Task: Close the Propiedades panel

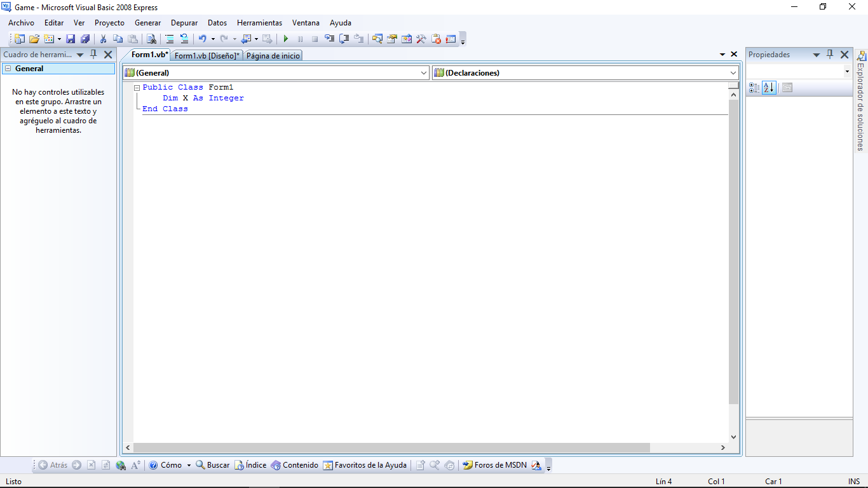Action: point(844,55)
